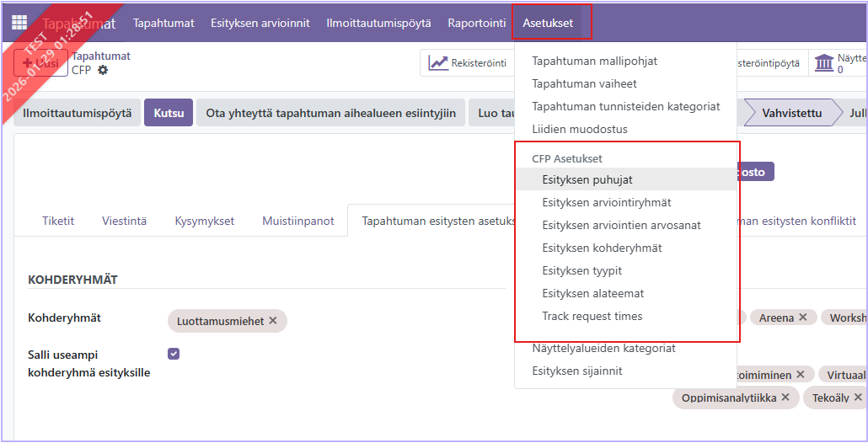Open Esityksen tyypit menu item
Screen dimensions: 868x443
coord(582,271)
